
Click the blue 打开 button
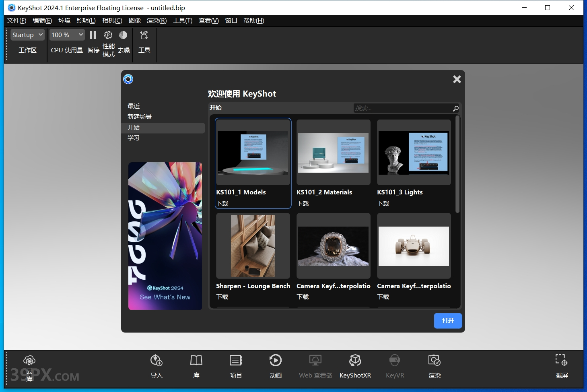click(x=447, y=321)
